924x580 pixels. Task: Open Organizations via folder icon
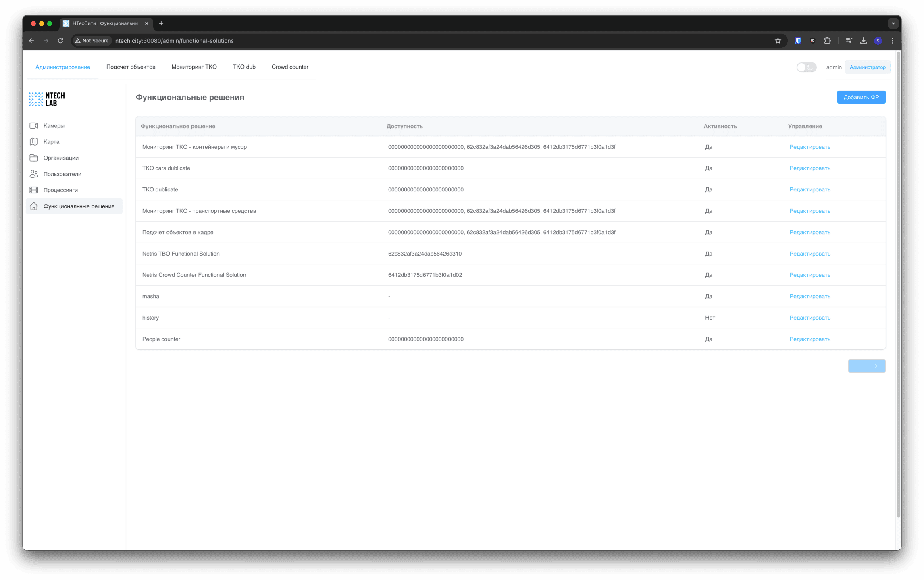[34, 158]
